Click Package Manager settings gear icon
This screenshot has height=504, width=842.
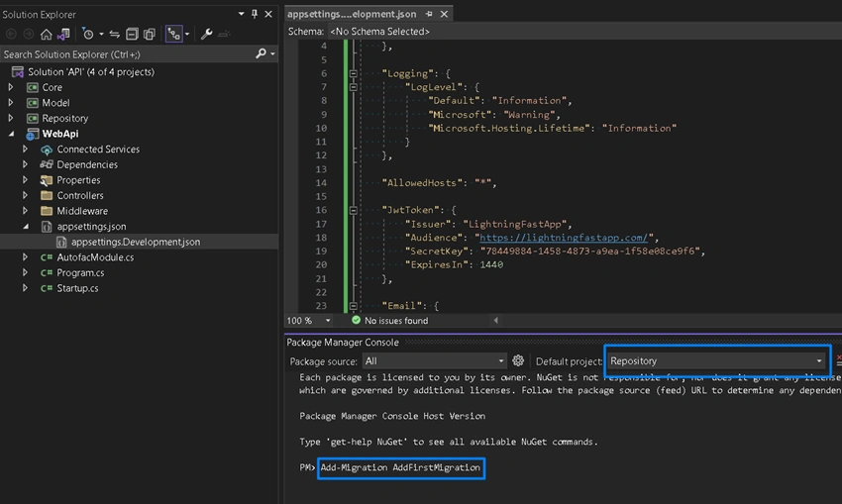point(518,360)
